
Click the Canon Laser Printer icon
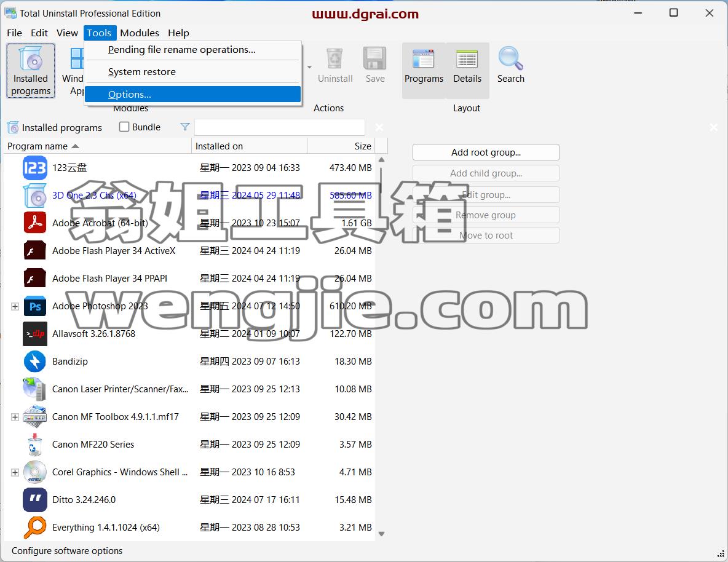point(35,389)
